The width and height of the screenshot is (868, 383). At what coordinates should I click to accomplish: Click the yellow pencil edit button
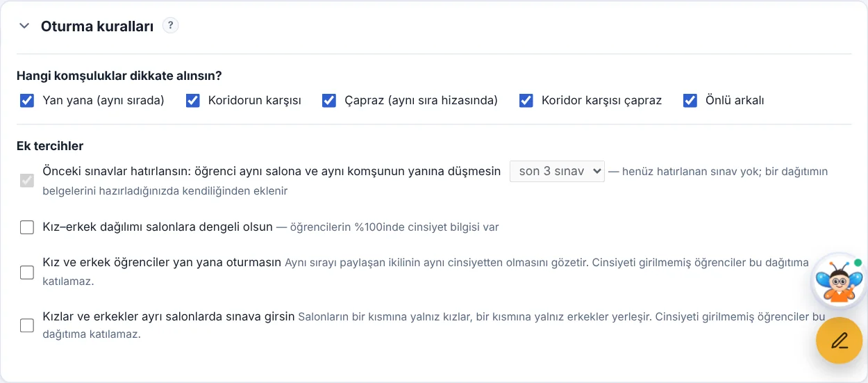(839, 341)
